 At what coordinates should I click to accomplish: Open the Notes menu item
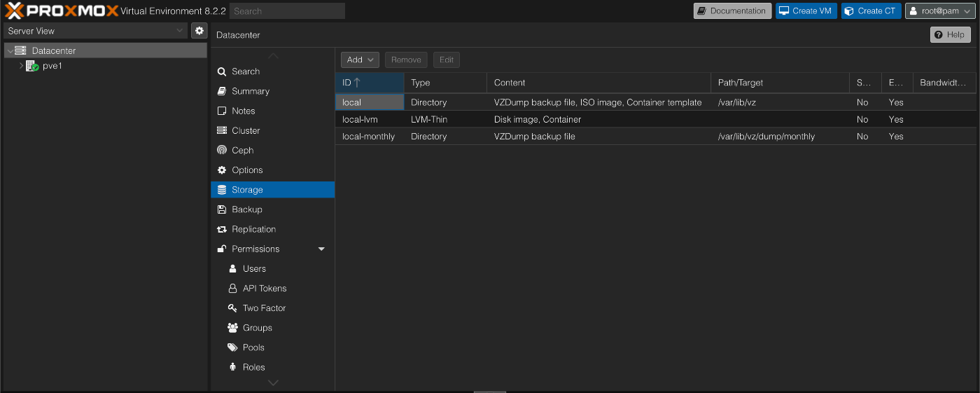click(273, 111)
